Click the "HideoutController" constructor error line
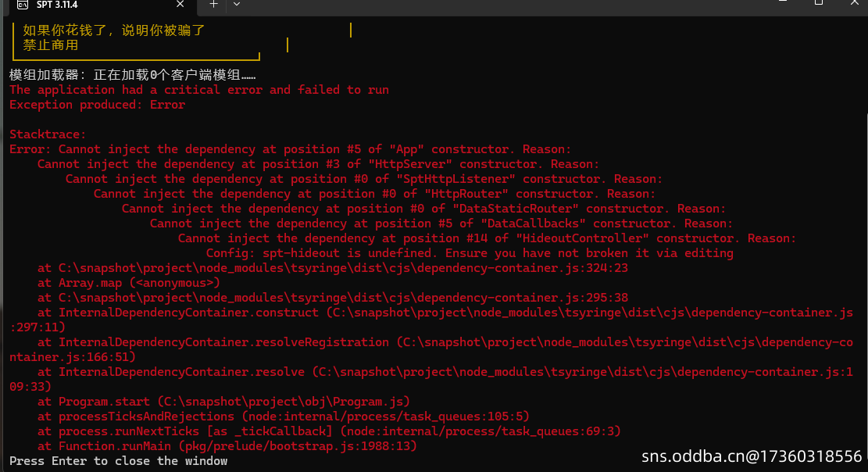Image resolution: width=868 pixels, height=472 pixels. (487, 238)
